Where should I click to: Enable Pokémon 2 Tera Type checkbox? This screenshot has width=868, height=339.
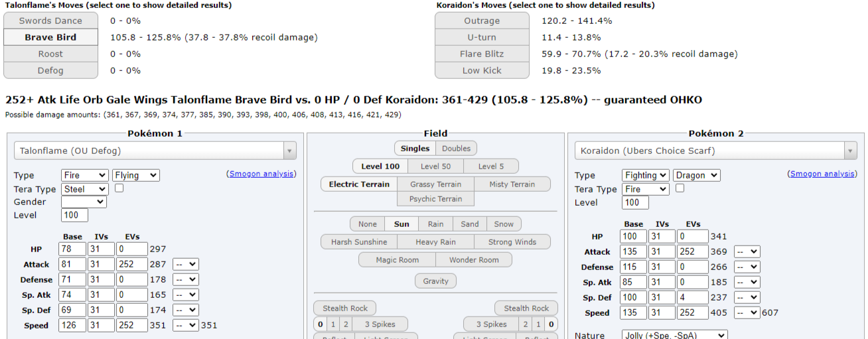coord(680,188)
